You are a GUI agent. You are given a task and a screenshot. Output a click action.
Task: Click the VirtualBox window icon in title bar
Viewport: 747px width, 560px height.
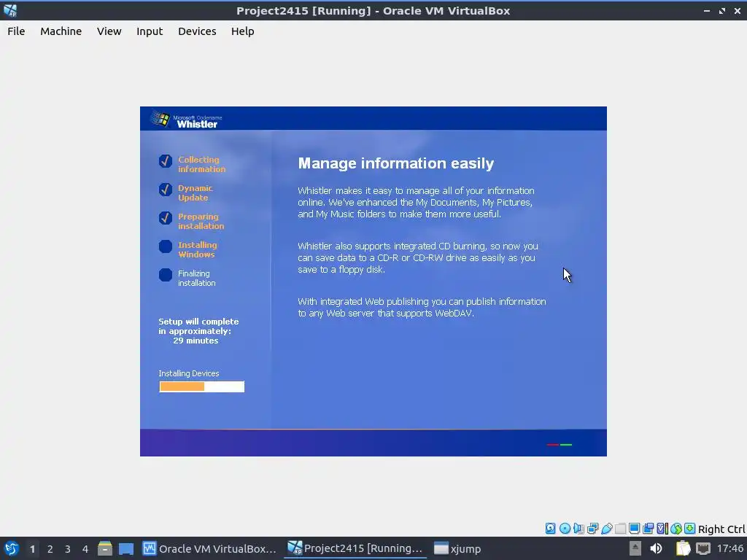[10, 10]
